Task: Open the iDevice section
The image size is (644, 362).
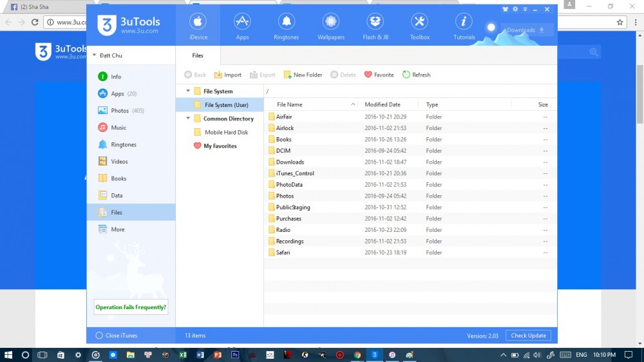Action: coord(198,26)
